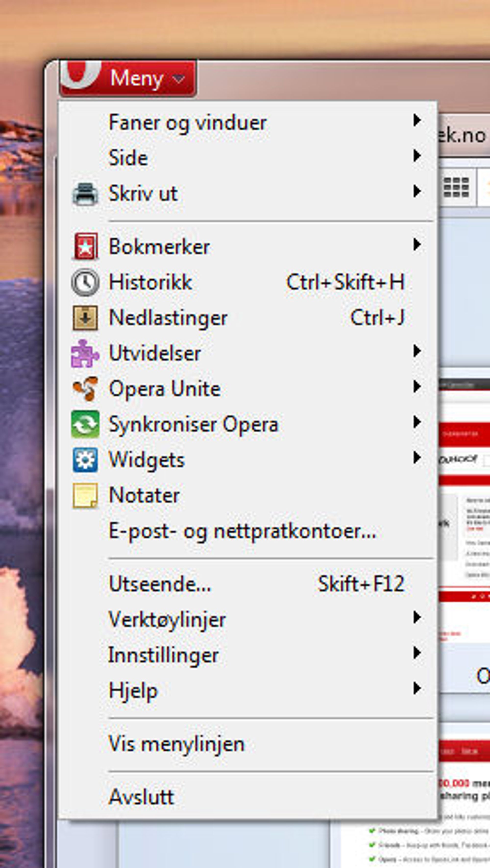Screen dimensions: 490x868
Task: Open Opera Unite menu entry
Action: point(248,389)
